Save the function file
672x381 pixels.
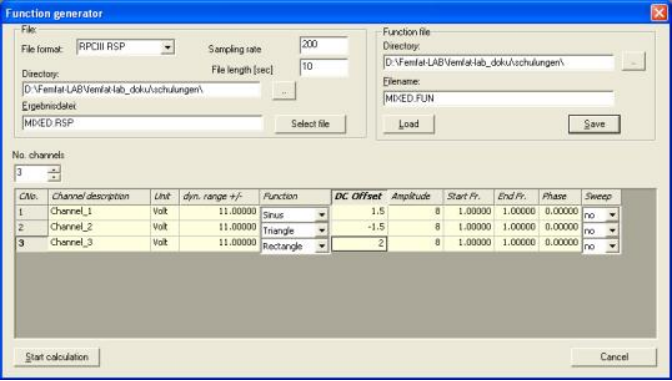coord(594,124)
